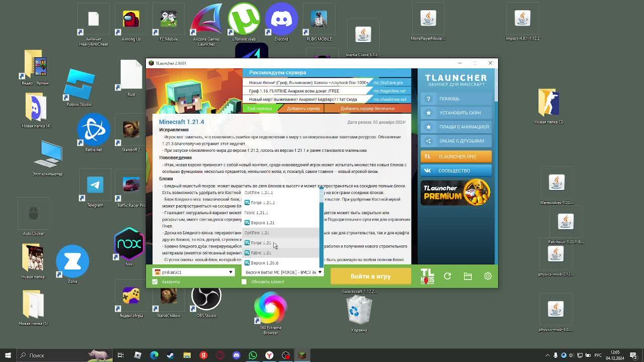Enable Обновить клиент checkbox

(244, 282)
